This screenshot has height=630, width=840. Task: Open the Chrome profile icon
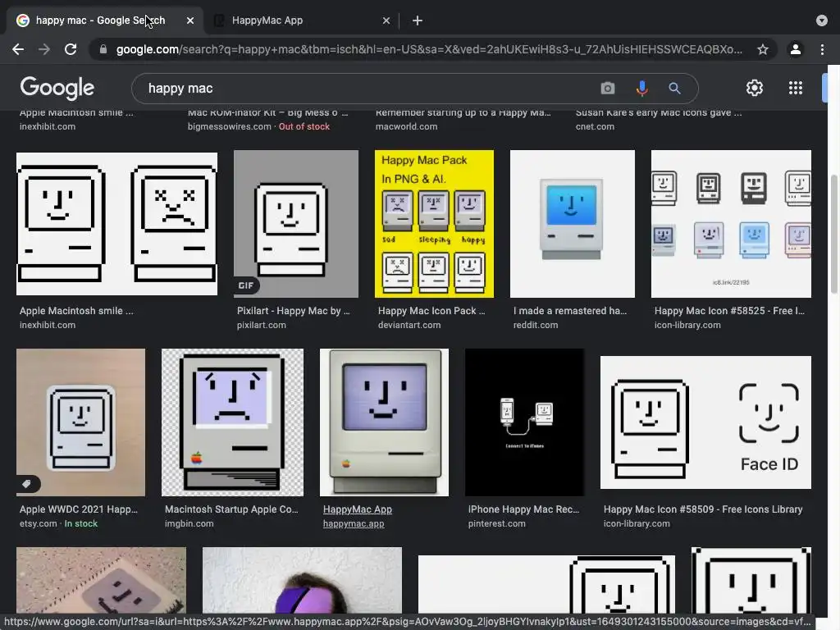(796, 50)
